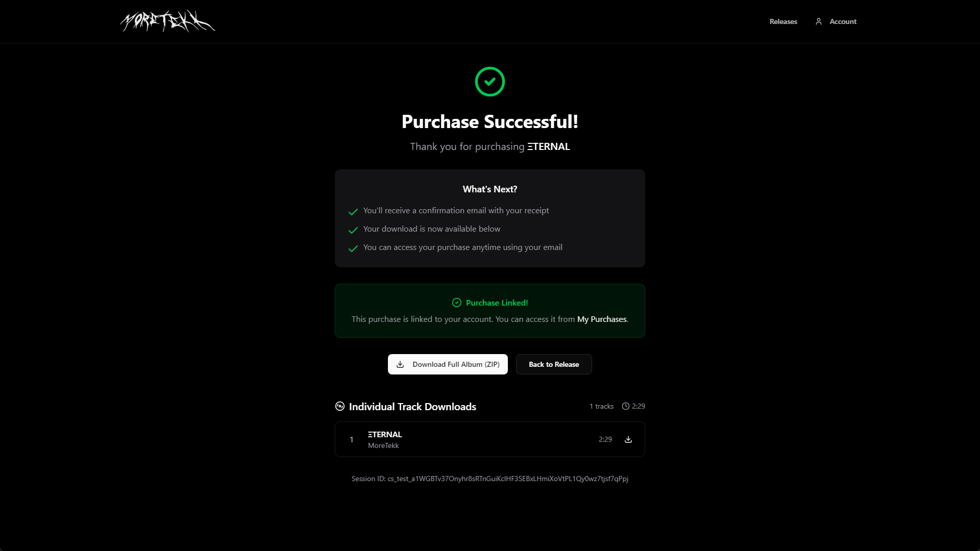This screenshot has height=551, width=980.
Task: Click the checkmark next to download available text
Action: click(353, 230)
